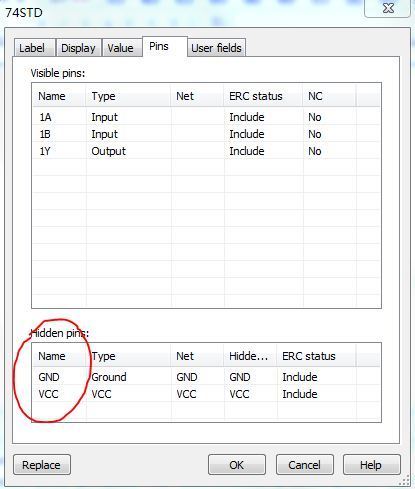Click the truncated Hidde... column header

[250, 356]
